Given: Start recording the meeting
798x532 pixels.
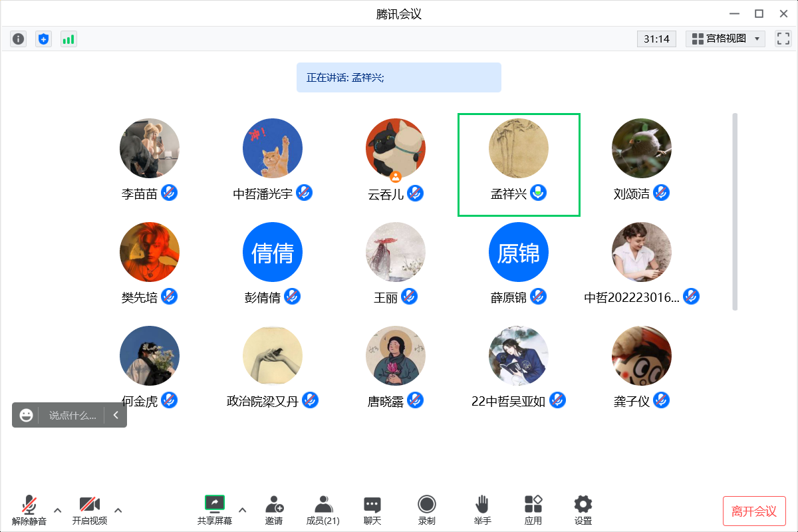Looking at the screenshot, I should (427, 510).
